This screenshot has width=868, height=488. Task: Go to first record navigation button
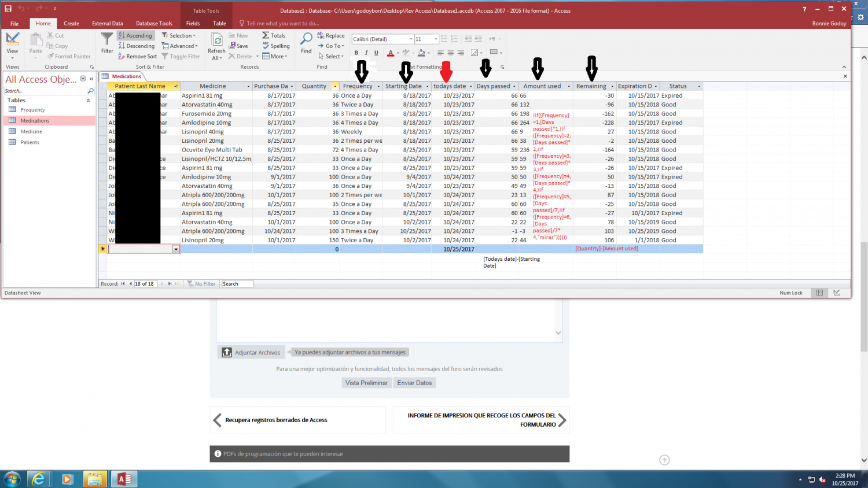click(123, 284)
